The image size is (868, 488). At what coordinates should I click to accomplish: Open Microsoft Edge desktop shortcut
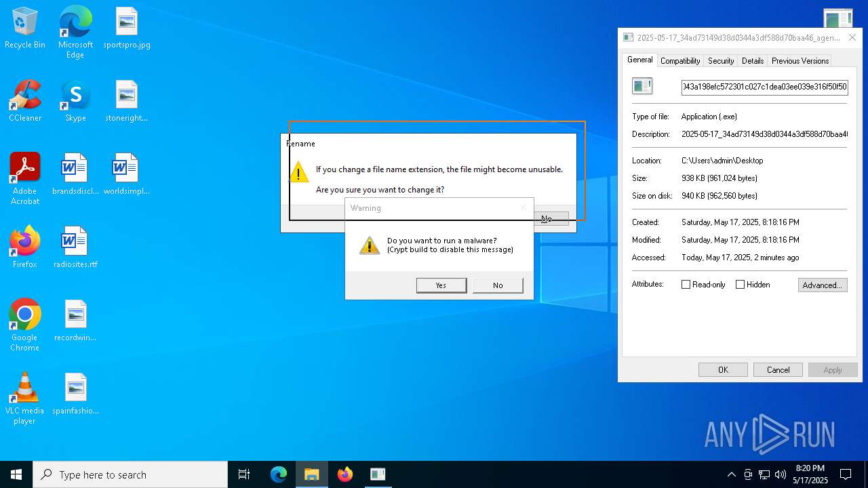pos(75,32)
